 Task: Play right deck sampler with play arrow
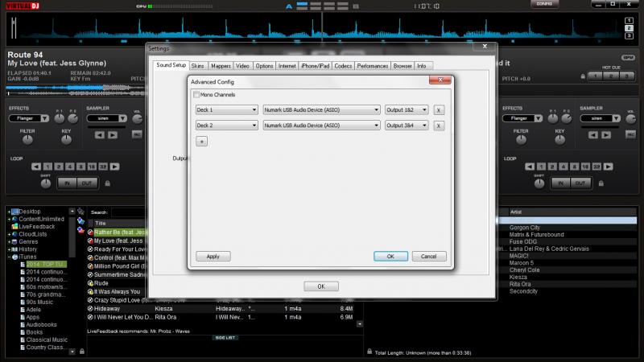coord(606,135)
